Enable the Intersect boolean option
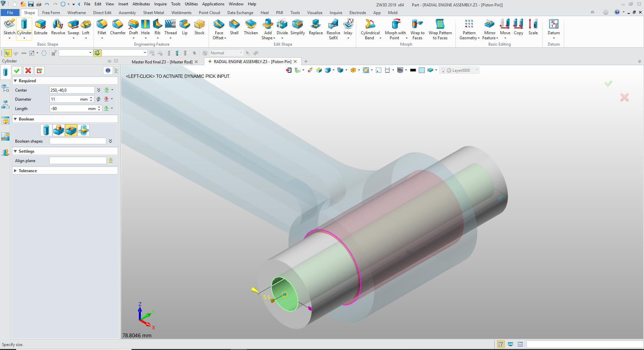This screenshot has height=350, width=644. [84, 130]
